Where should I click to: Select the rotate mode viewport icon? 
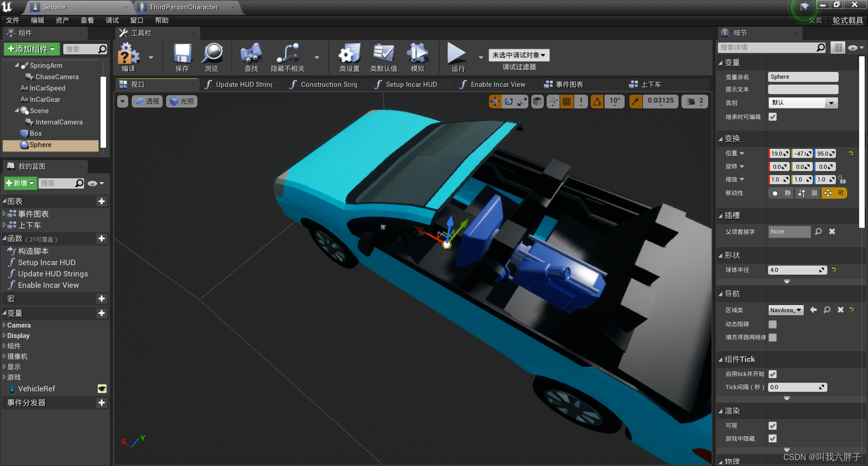click(x=509, y=101)
